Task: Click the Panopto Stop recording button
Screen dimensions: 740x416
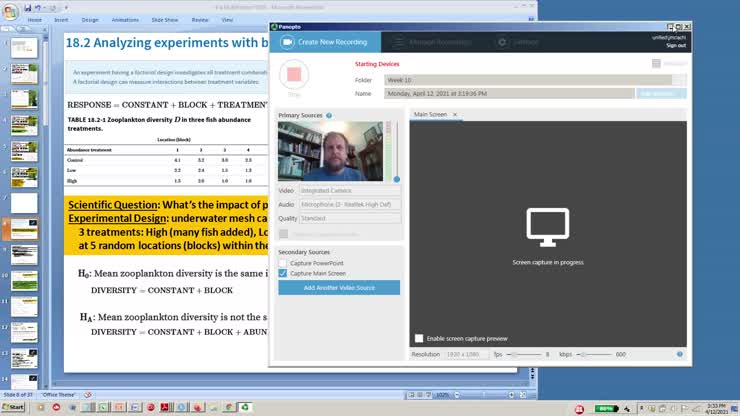Action: 294,75
